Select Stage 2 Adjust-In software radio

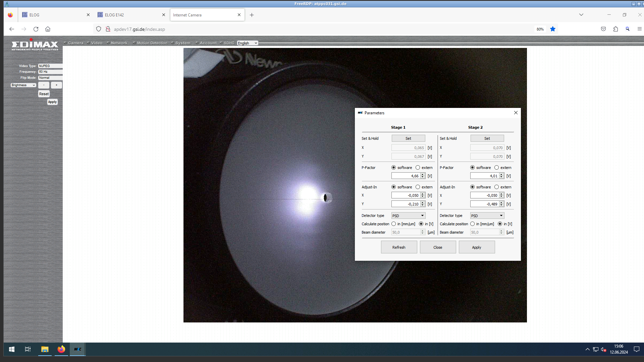473,187
